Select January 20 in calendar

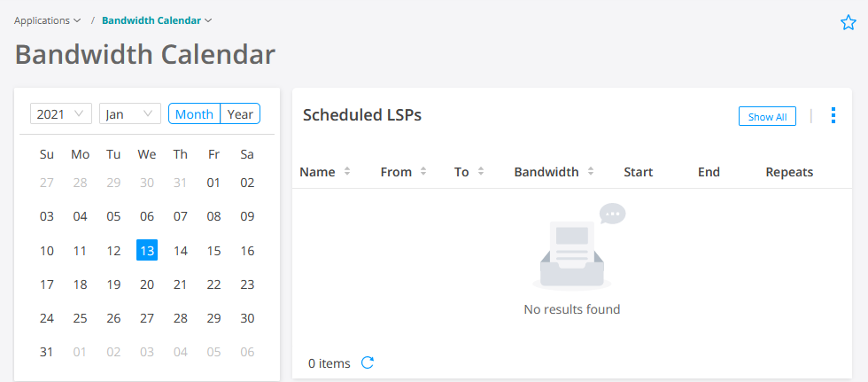147,285
